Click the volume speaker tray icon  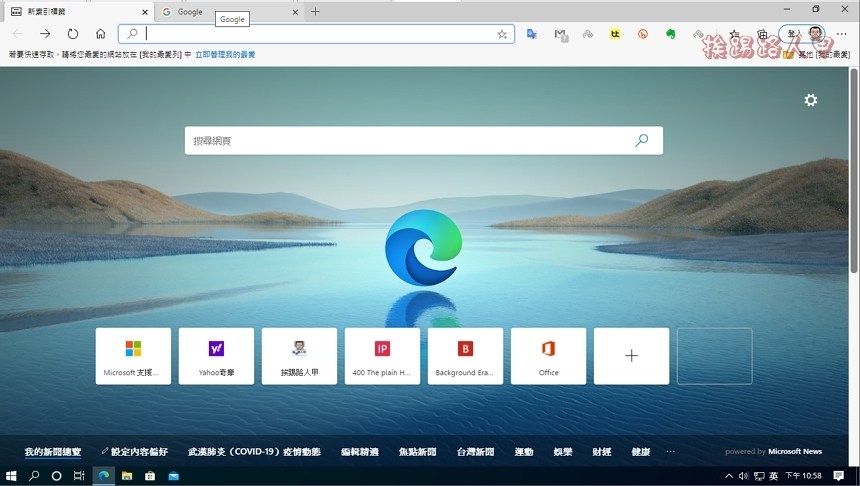pos(744,476)
